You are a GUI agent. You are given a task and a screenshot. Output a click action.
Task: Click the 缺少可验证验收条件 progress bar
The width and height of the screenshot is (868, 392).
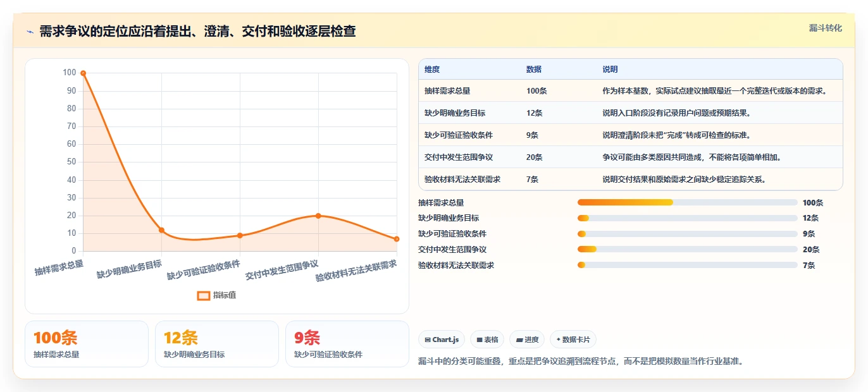click(x=687, y=234)
